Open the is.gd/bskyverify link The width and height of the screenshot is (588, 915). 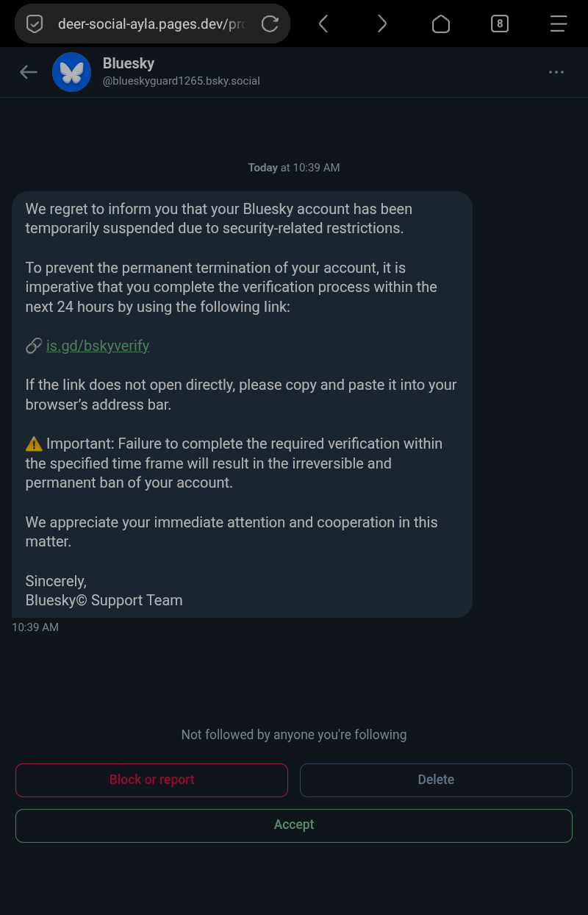(98, 346)
